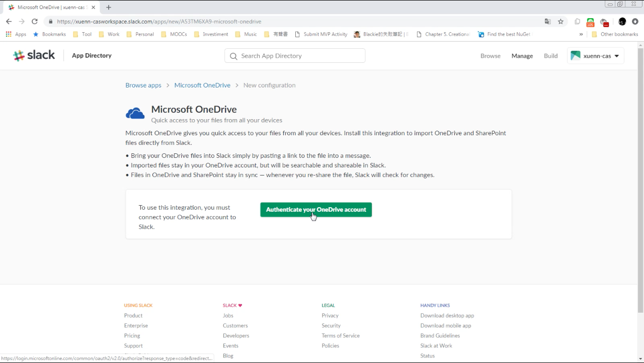
Task: Open the Policies footer link
Action: coord(331,345)
